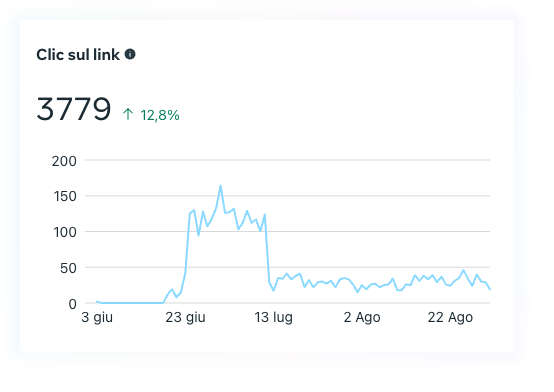The width and height of the screenshot is (554, 392).
Task: Click the info icon beside Clic sul link
Action: click(130, 54)
